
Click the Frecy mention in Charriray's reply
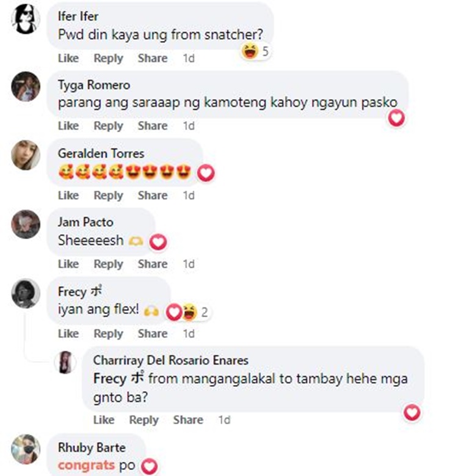pos(119,379)
